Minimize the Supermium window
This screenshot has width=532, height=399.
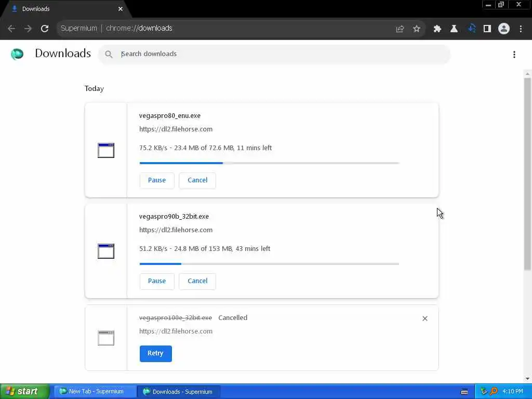pyautogui.click(x=488, y=5)
